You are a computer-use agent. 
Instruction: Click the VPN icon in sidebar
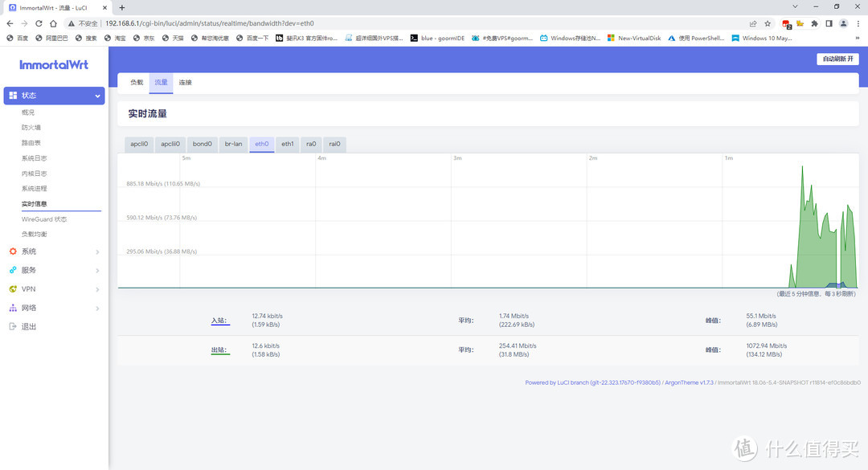coord(13,289)
